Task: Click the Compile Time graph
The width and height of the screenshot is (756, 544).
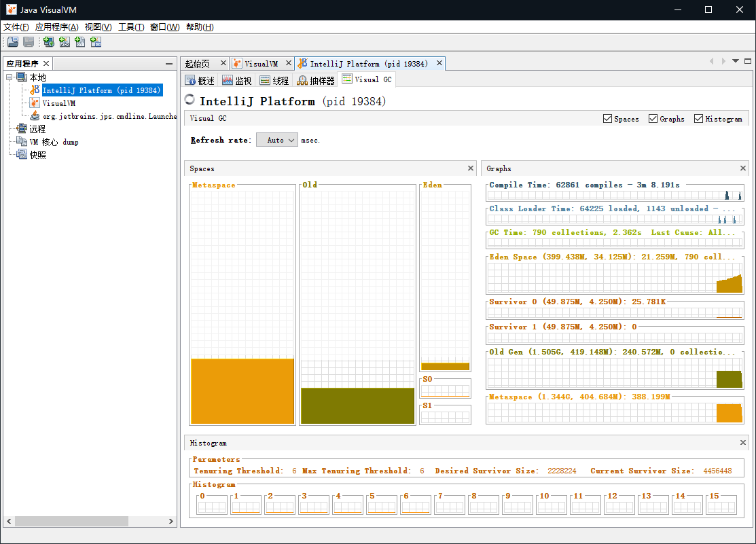Action: pyautogui.click(x=615, y=195)
